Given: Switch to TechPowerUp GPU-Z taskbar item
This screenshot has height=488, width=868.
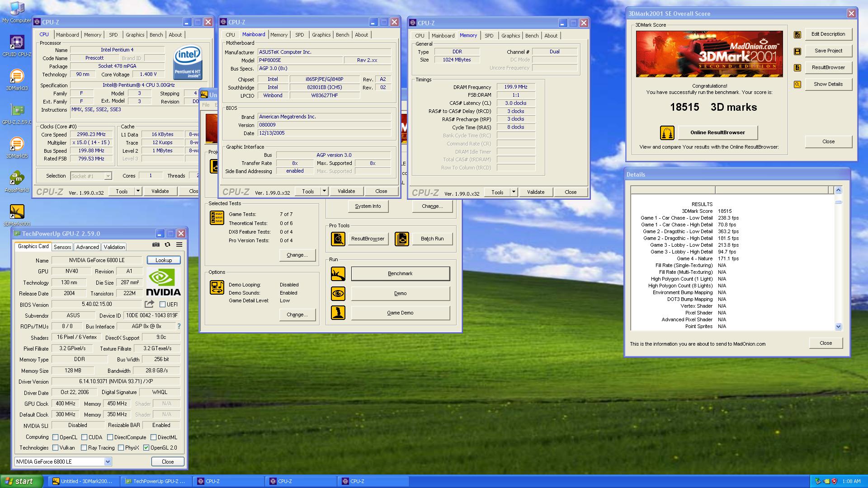Looking at the screenshot, I should click(155, 481).
